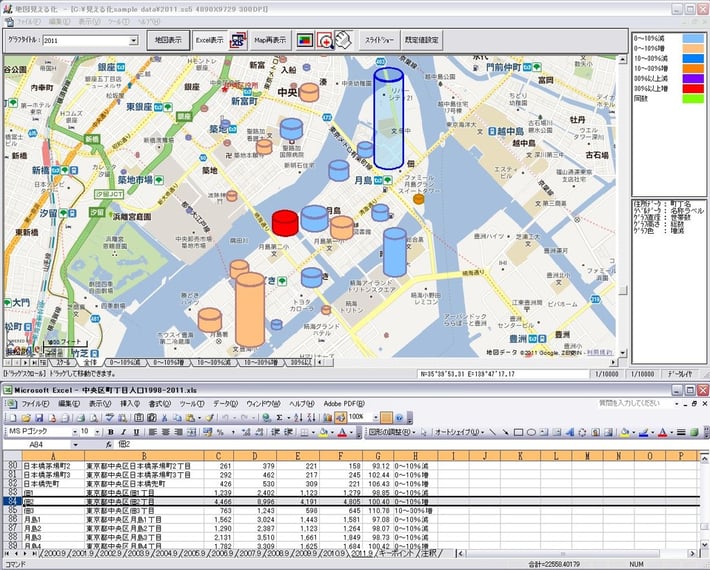Open the Excel 書式(O) menu
Image resolution: width=710 pixels, height=570 pixels.
click(159, 403)
